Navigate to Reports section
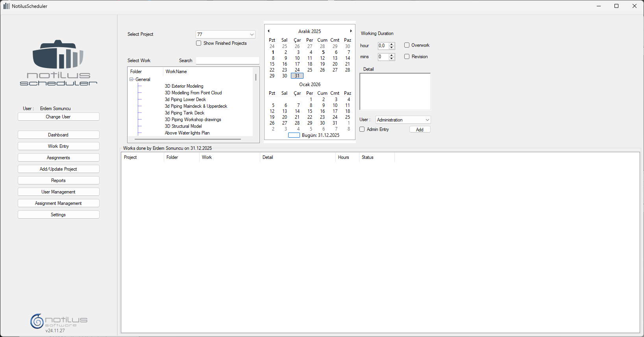Image resolution: width=644 pixels, height=337 pixels. (58, 180)
